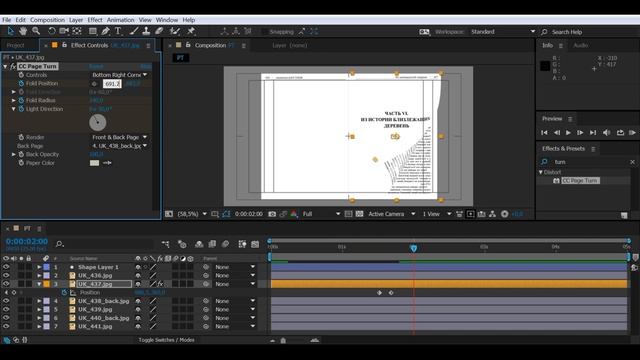The height and width of the screenshot is (360, 640).
Task: Open the Effect menu
Action: click(x=95, y=20)
